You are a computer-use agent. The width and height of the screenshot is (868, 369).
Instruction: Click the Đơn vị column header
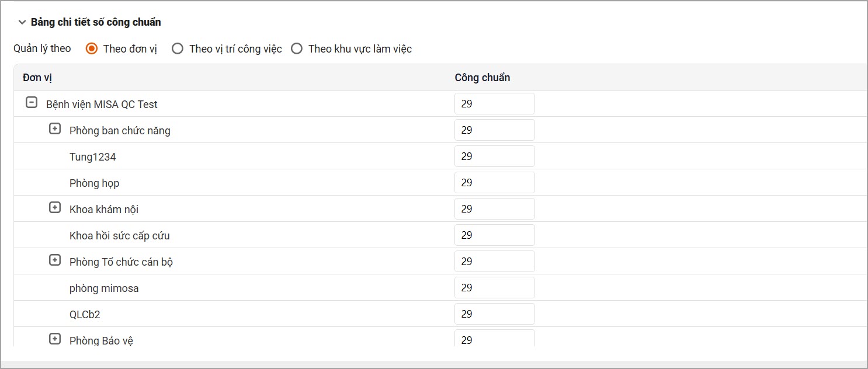[x=37, y=78]
